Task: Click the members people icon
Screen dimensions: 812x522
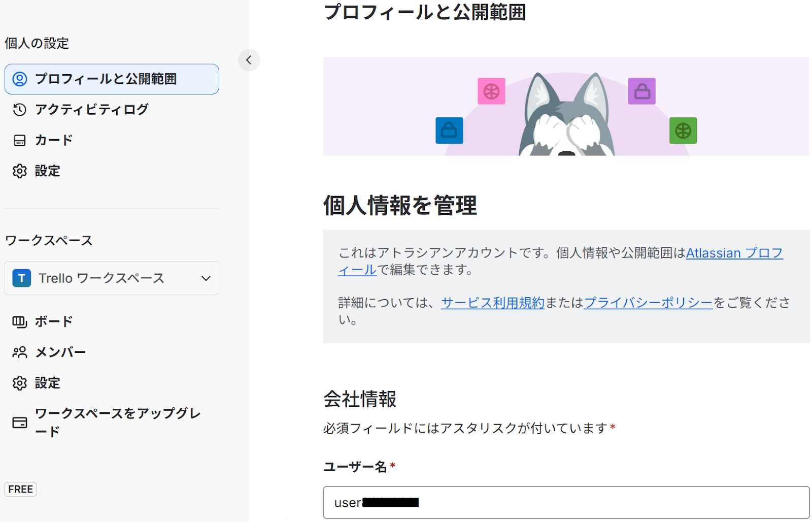Action: point(20,352)
